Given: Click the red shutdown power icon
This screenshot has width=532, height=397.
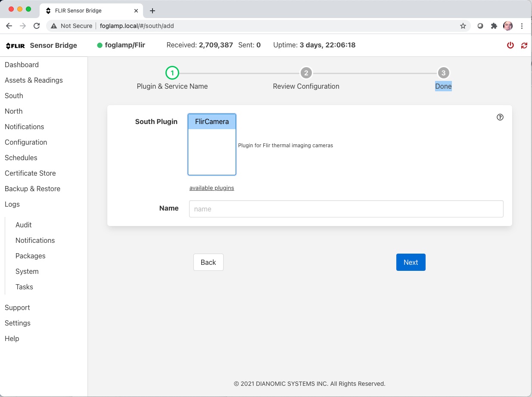Looking at the screenshot, I should click(x=510, y=45).
